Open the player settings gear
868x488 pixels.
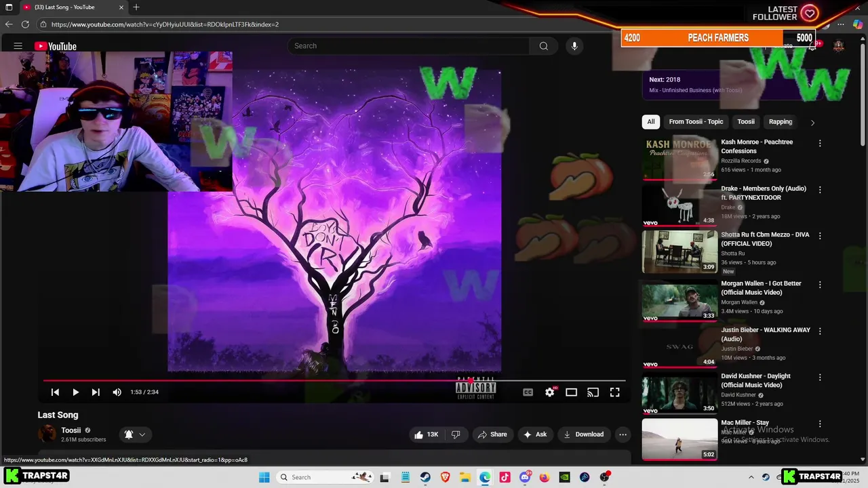point(550,392)
